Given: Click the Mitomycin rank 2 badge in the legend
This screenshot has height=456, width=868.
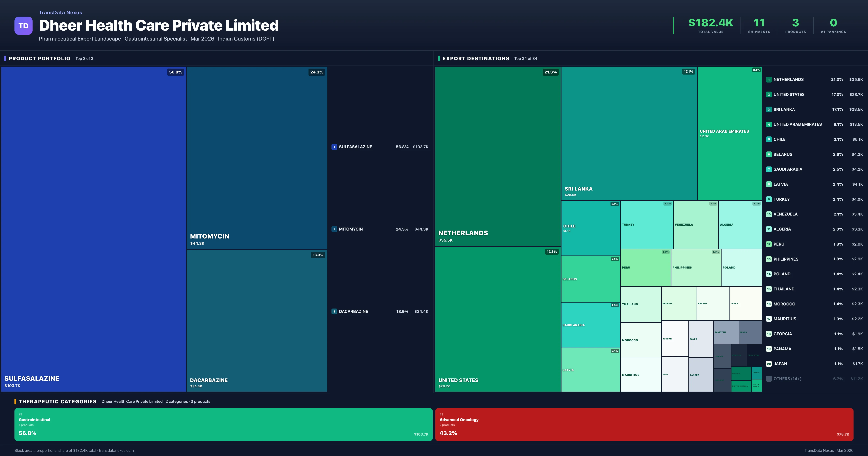Looking at the screenshot, I should pyautogui.click(x=334, y=229).
